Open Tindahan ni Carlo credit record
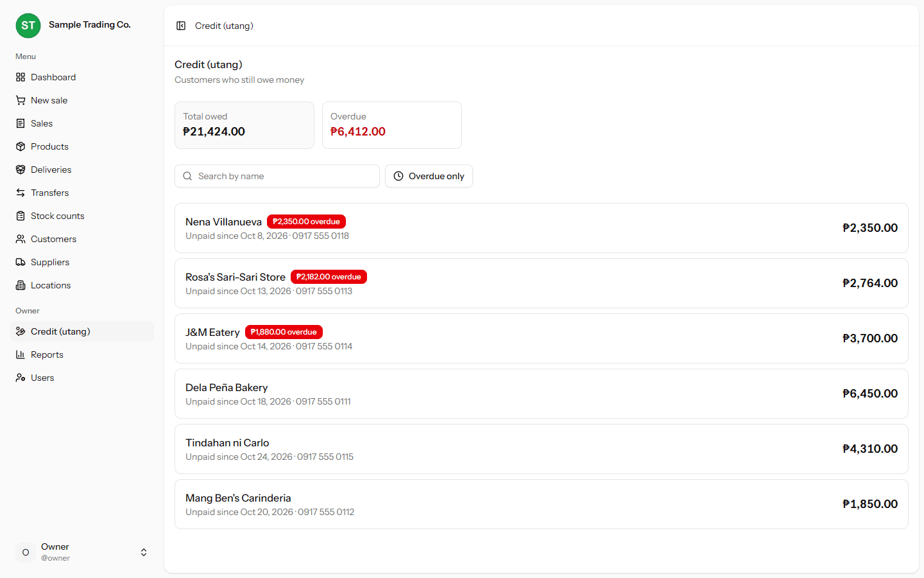Screen dimensions: 924x578 [x=542, y=449]
